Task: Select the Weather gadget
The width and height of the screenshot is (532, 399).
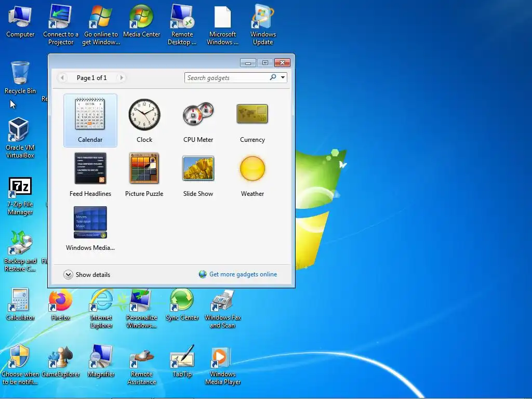Action: point(252,175)
